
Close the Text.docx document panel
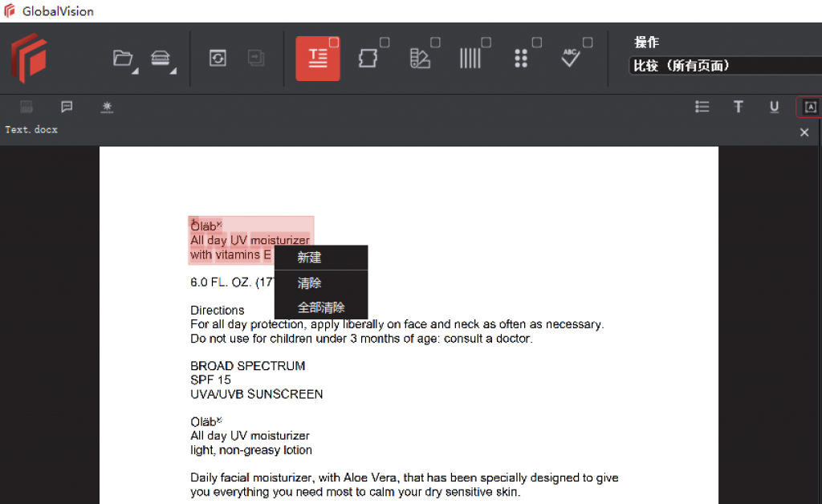tap(804, 132)
